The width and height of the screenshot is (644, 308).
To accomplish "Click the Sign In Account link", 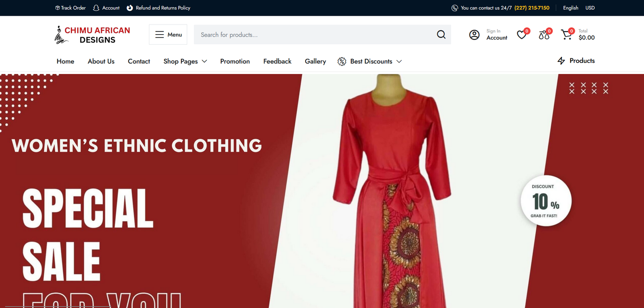I will tap(497, 35).
